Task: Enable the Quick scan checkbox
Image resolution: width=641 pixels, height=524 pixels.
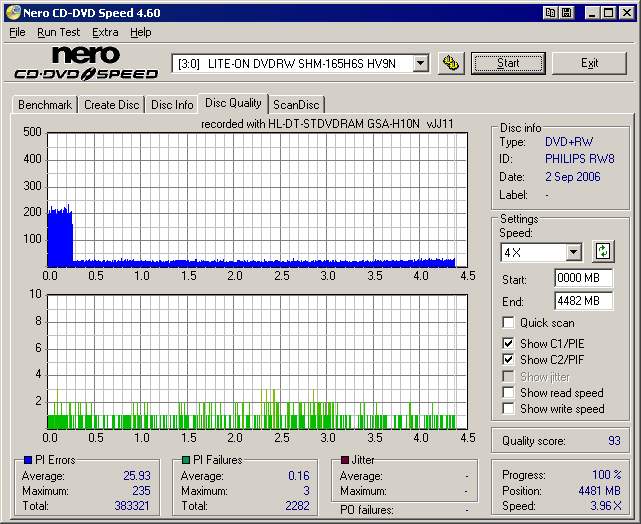Action: tap(509, 323)
